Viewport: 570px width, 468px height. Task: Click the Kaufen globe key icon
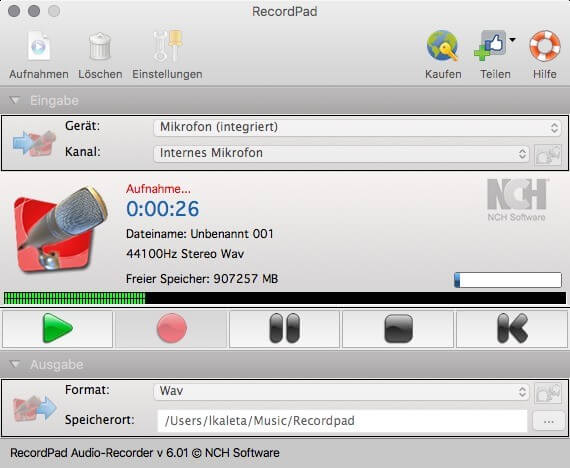(x=443, y=46)
